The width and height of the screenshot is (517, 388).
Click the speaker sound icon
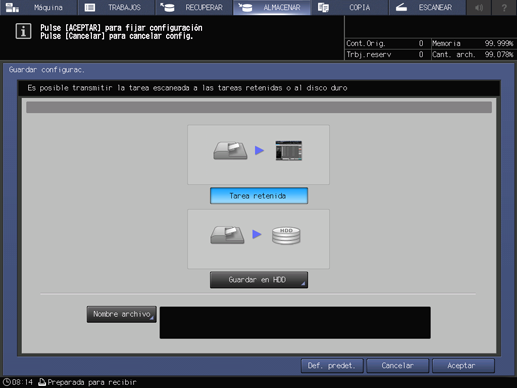pyautogui.click(x=479, y=7)
